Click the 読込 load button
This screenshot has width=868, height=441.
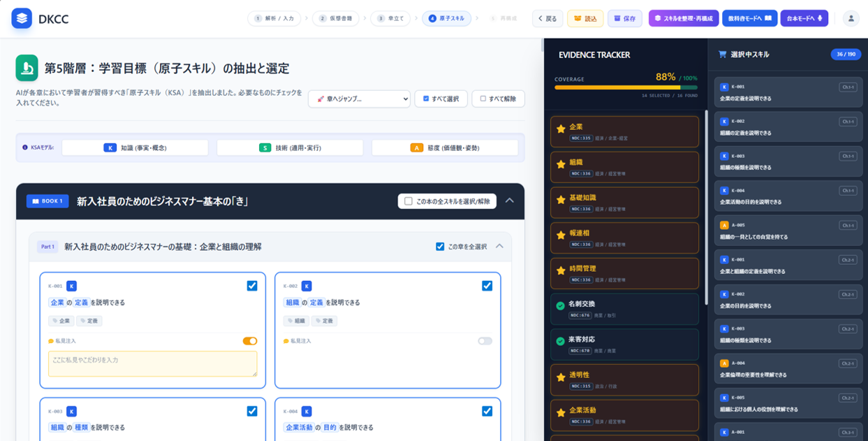(585, 18)
